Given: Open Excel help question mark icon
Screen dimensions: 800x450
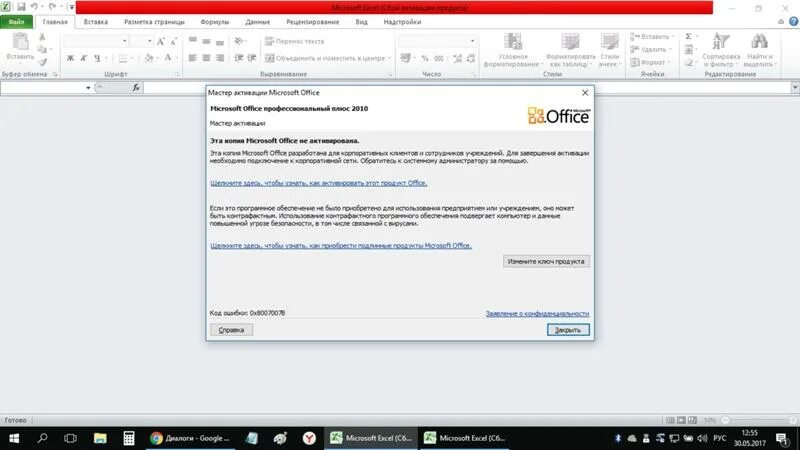Looking at the screenshot, I should coord(793,21).
